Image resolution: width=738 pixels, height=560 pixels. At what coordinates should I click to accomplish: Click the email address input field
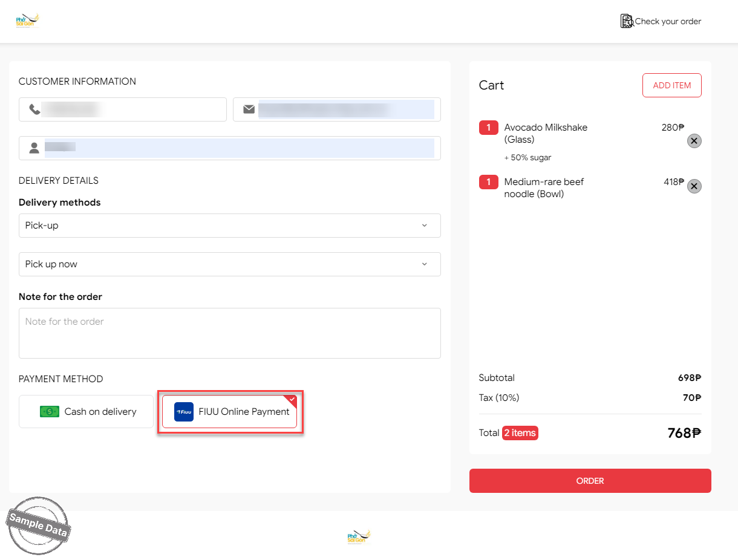pos(345,109)
